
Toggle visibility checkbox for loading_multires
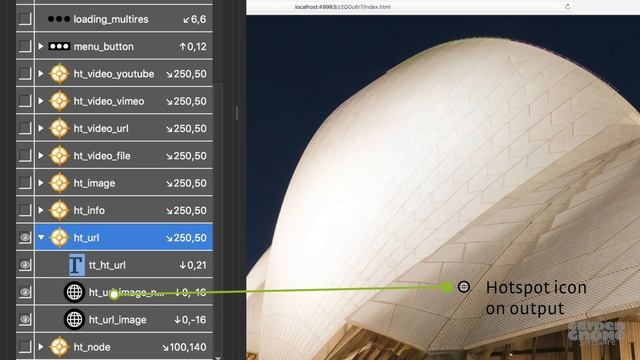coord(25,19)
